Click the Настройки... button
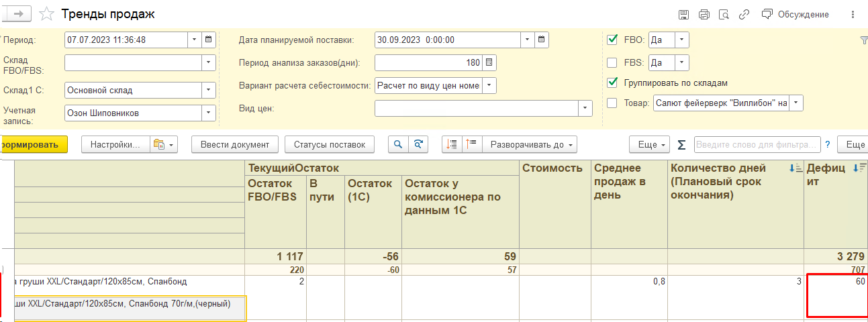Screen dimensions: 868x322 115,144
